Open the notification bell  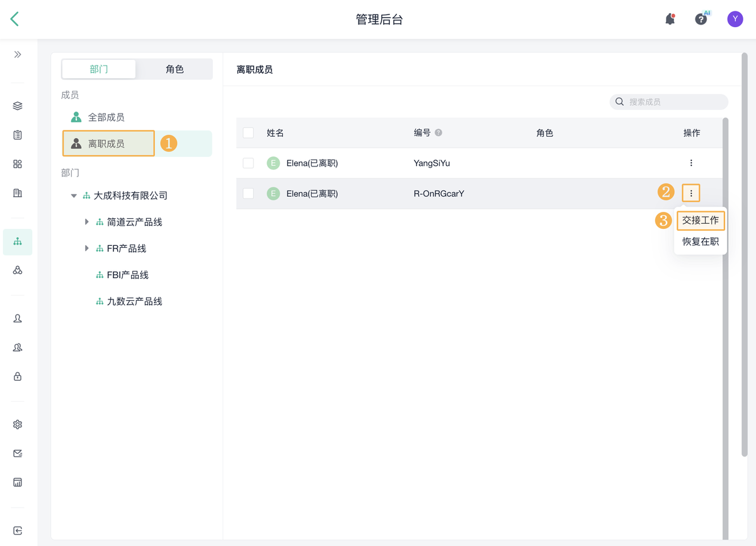(x=670, y=20)
